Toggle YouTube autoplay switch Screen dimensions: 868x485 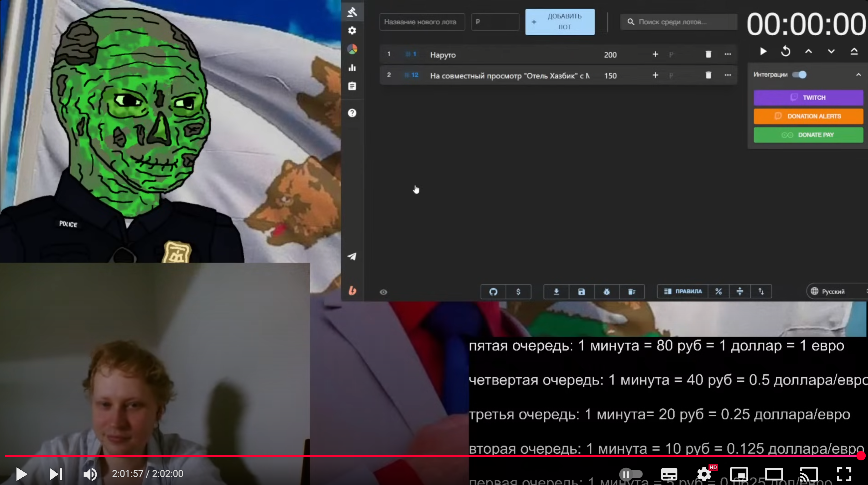(x=631, y=474)
